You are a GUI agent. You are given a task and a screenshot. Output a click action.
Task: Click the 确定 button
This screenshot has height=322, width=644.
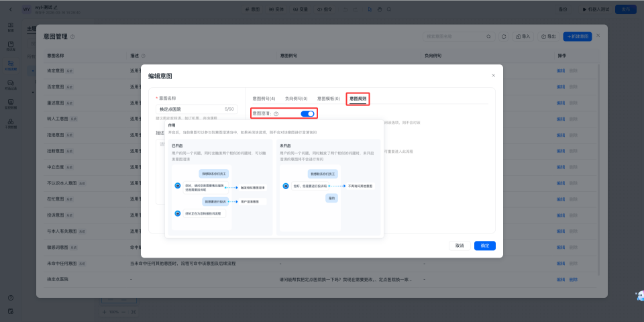484,246
